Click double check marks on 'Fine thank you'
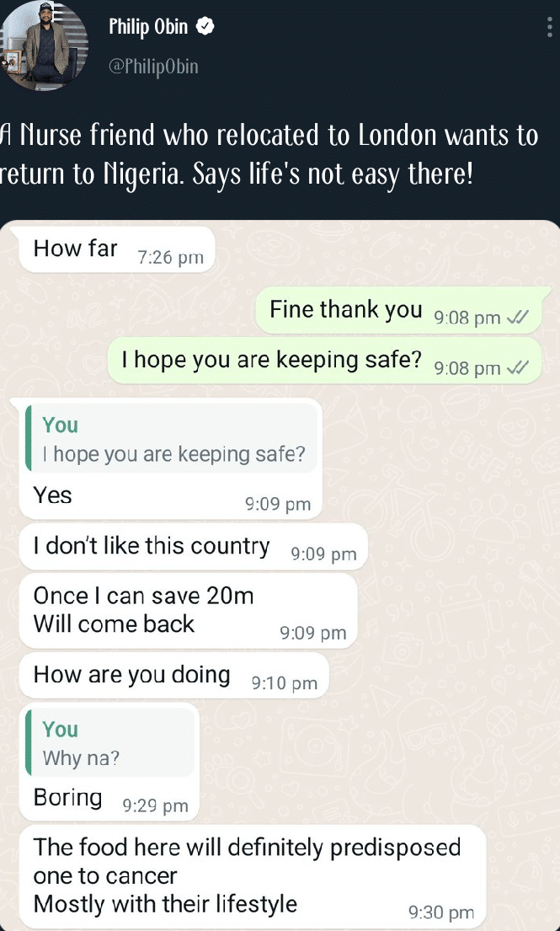The height and width of the screenshot is (931, 560). point(515,318)
